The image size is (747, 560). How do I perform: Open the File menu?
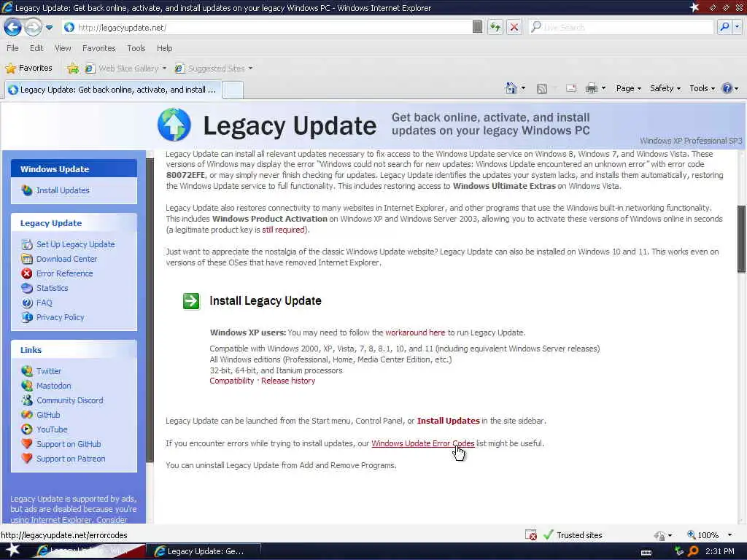[12, 48]
